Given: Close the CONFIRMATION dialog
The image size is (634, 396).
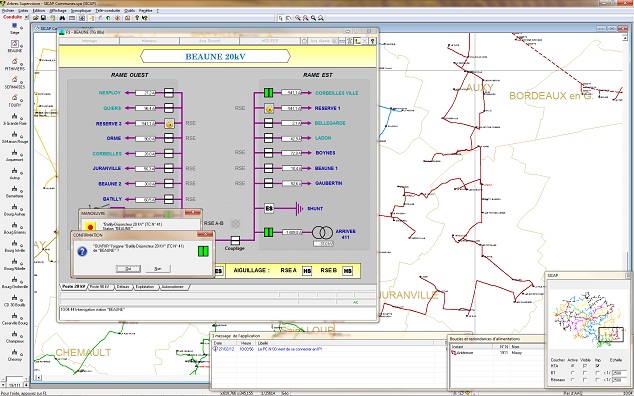Looking at the screenshot, I should click(206, 235).
